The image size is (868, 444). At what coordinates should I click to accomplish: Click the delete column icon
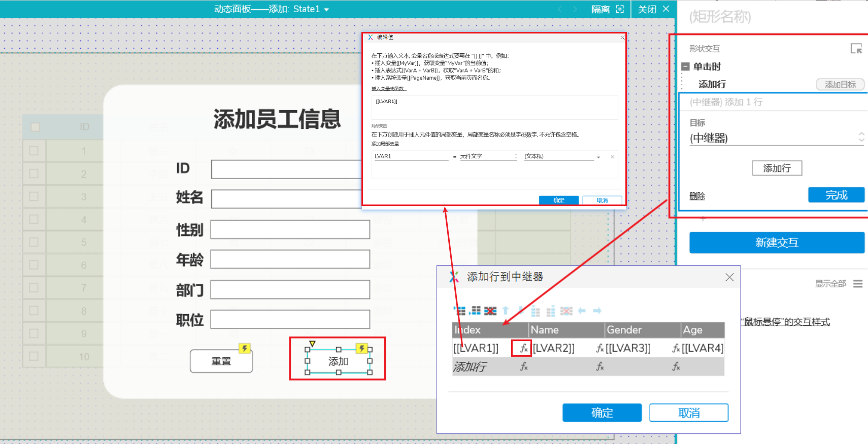[566, 311]
